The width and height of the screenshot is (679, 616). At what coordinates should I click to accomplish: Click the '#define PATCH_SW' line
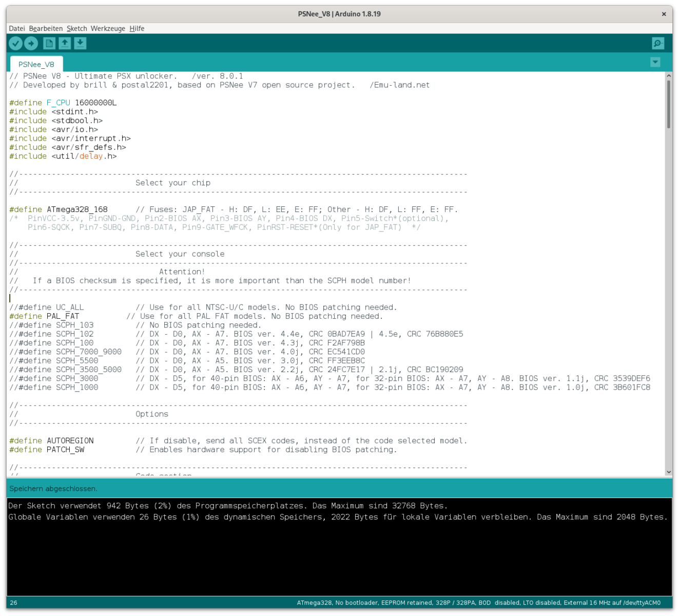tap(203, 450)
